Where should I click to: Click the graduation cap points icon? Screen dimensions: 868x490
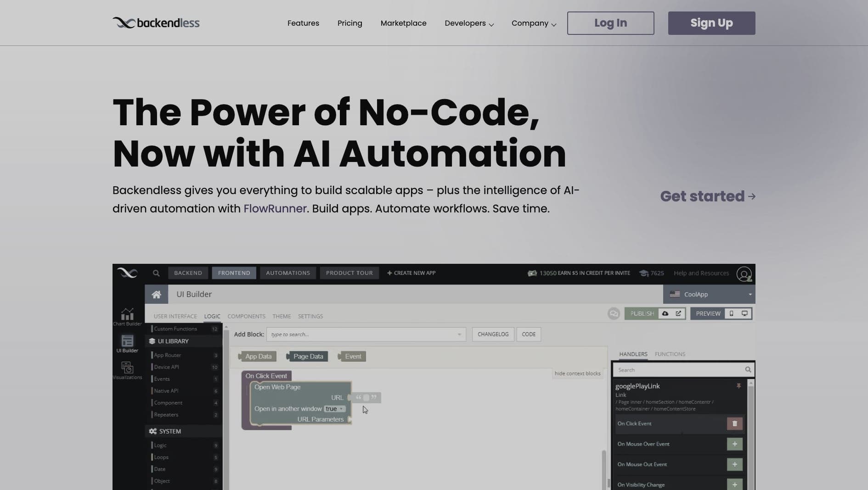[x=644, y=273]
